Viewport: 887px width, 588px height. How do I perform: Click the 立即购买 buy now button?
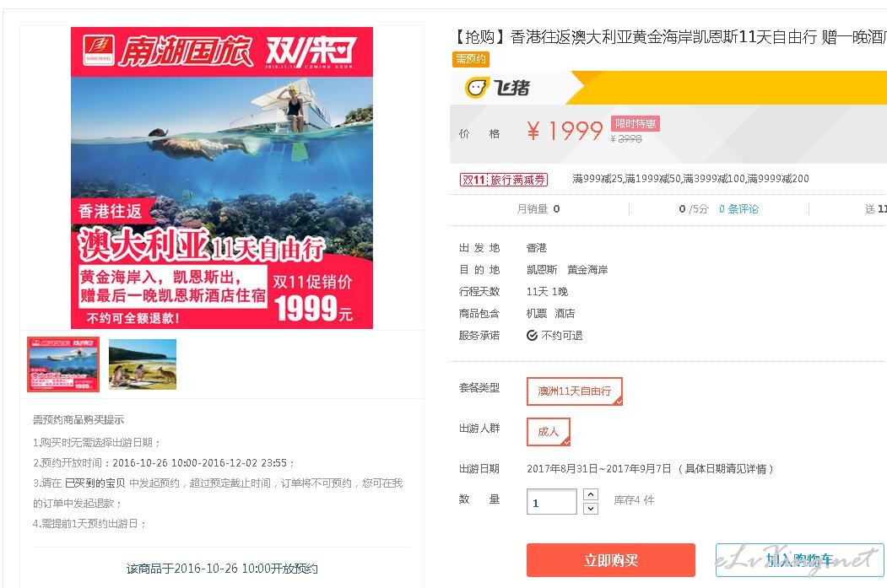[x=611, y=560]
